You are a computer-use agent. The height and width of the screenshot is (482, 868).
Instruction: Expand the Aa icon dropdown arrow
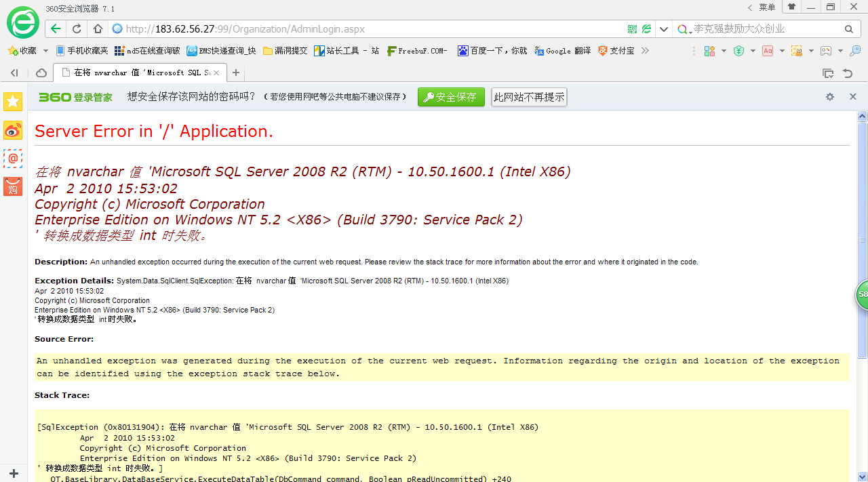point(782,51)
